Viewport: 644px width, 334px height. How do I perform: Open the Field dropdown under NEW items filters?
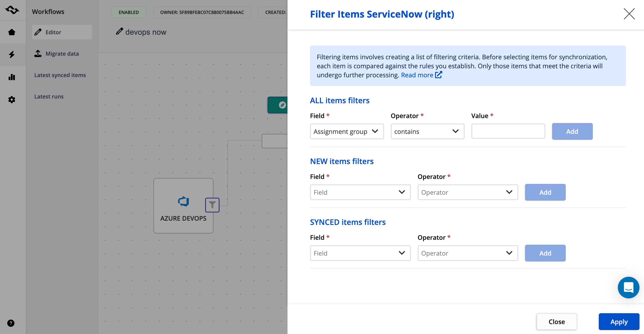click(360, 192)
